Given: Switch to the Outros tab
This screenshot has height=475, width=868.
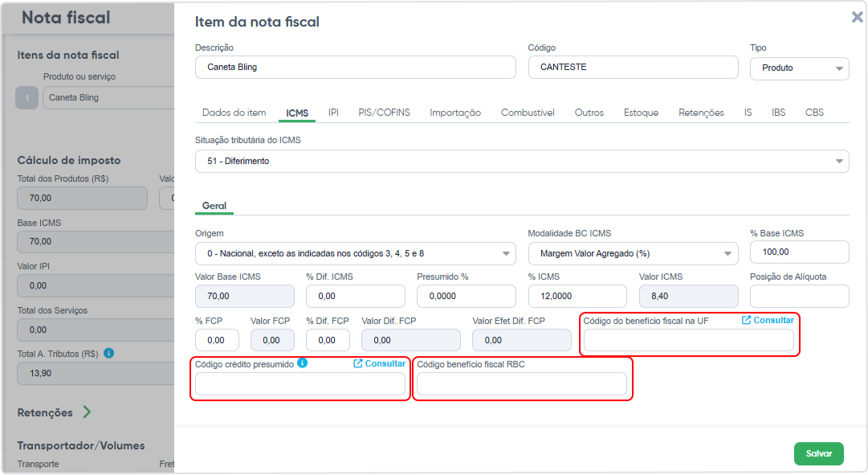Looking at the screenshot, I should point(589,113).
